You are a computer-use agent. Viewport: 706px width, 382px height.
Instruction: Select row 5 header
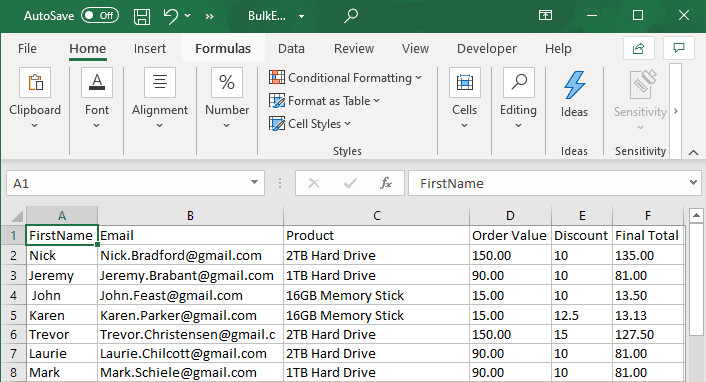[13, 315]
